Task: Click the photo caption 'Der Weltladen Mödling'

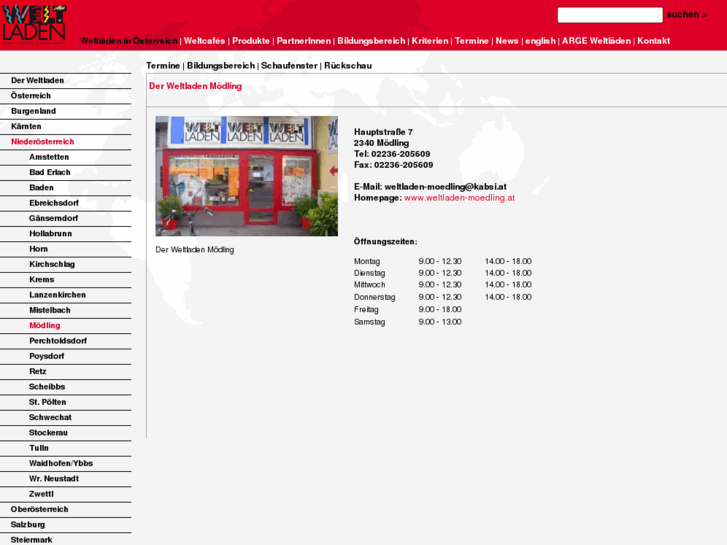Action: tap(195, 250)
